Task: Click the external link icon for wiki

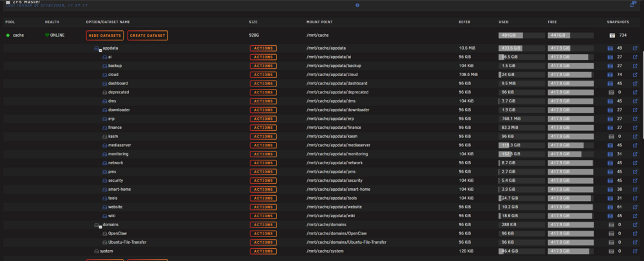Action: tap(635, 216)
